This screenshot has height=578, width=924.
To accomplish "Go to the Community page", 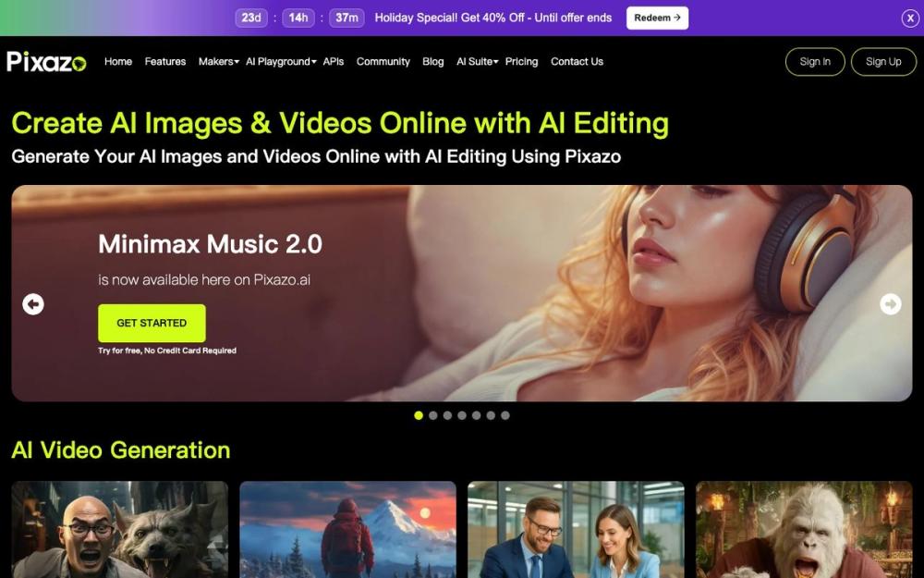I will pyautogui.click(x=383, y=61).
